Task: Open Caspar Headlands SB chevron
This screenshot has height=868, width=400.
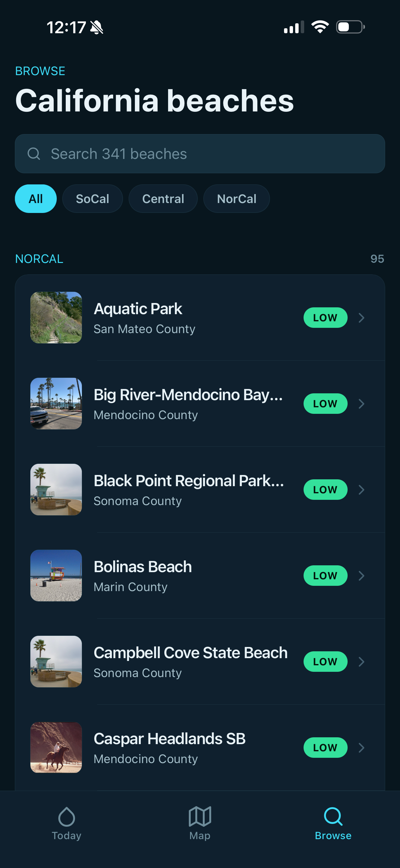Action: click(362, 747)
